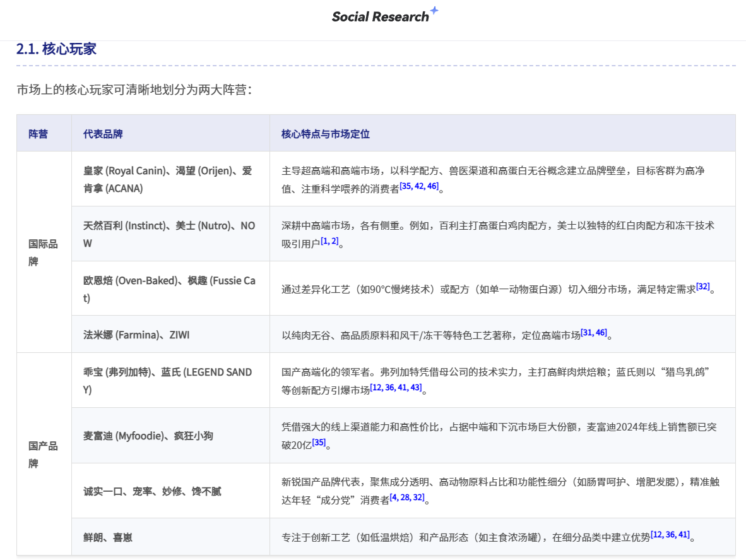Click description starting 新锐国产品牌代表
The width and height of the screenshot is (746, 560).
(x=500, y=491)
